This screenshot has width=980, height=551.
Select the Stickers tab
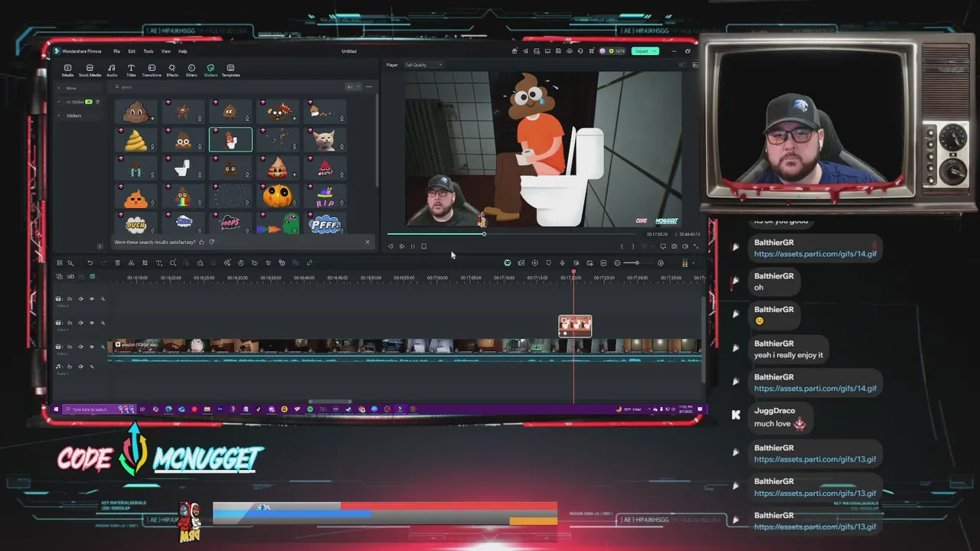211,70
